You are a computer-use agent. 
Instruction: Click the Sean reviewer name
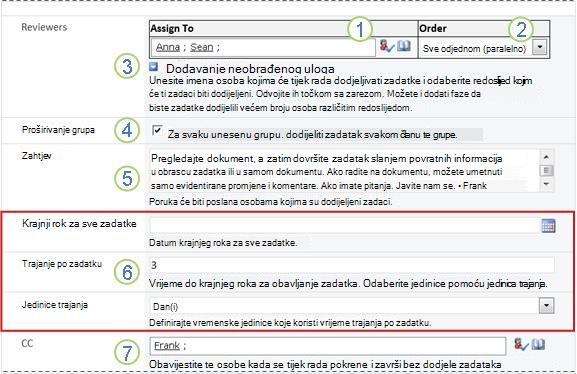[x=201, y=47]
